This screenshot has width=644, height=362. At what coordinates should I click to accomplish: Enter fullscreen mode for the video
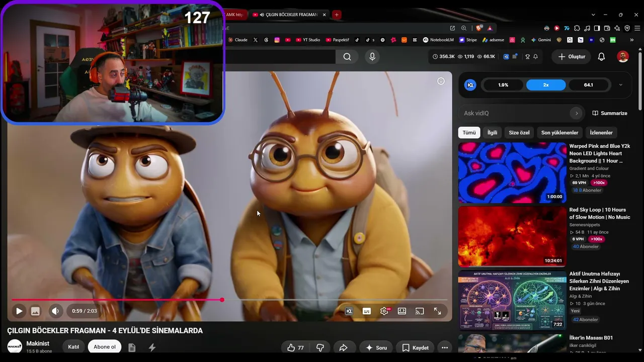(x=437, y=311)
